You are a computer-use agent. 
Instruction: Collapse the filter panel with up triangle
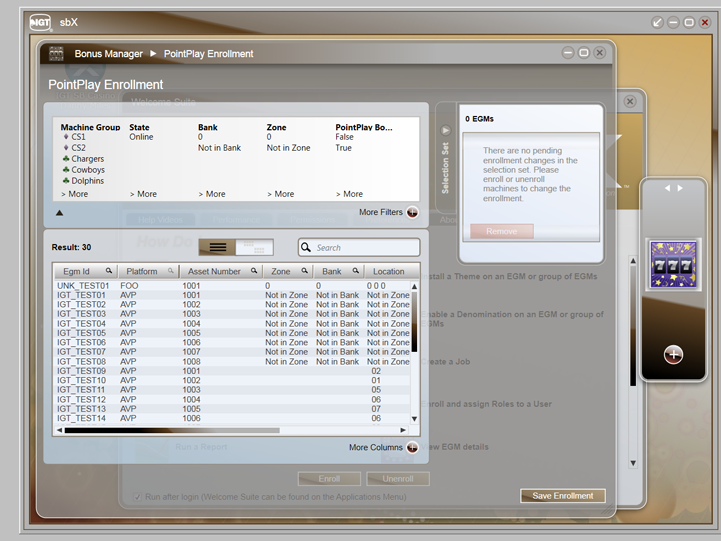[59, 213]
